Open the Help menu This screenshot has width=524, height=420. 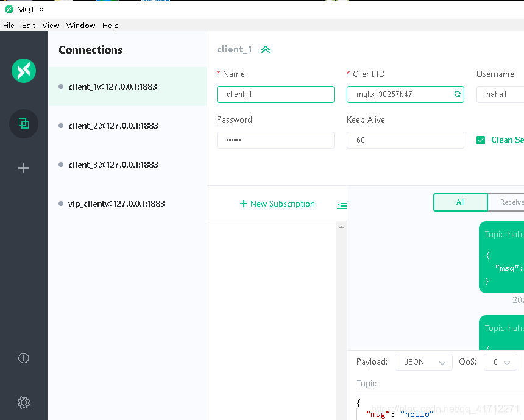[x=110, y=26]
